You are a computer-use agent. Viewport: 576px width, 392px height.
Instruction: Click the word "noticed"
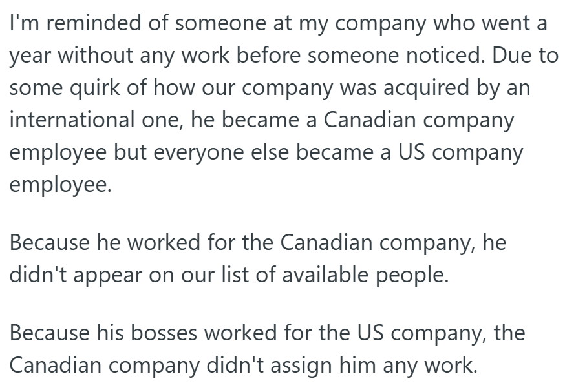click(x=443, y=56)
